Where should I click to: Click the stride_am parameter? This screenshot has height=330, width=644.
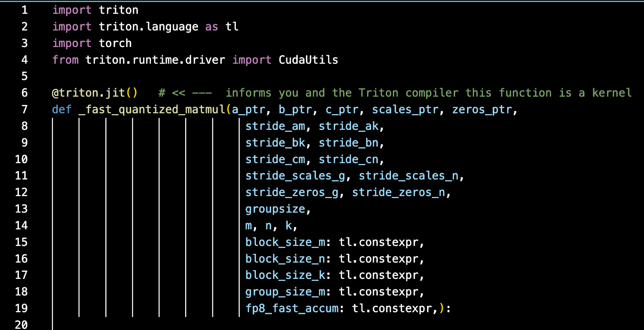(275, 126)
